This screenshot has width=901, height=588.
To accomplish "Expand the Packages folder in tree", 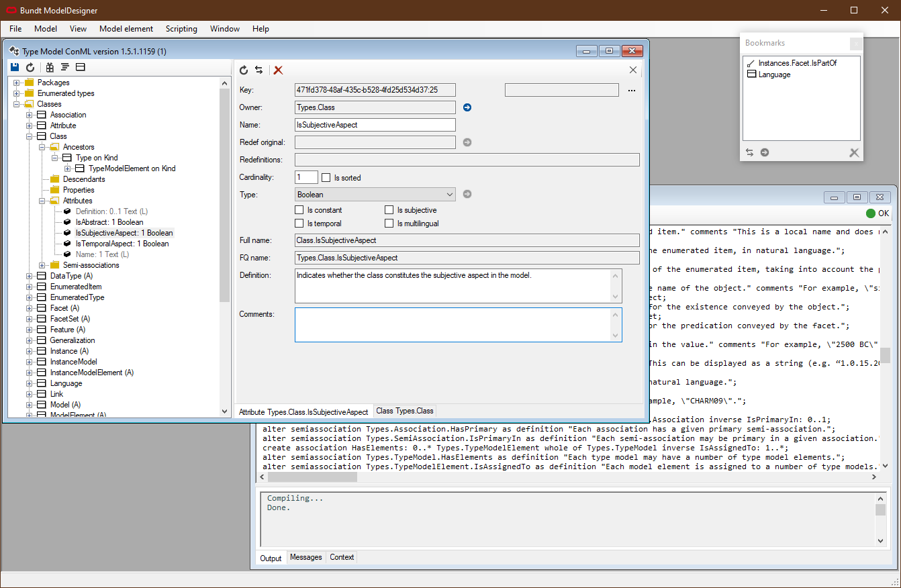I will 17,83.
